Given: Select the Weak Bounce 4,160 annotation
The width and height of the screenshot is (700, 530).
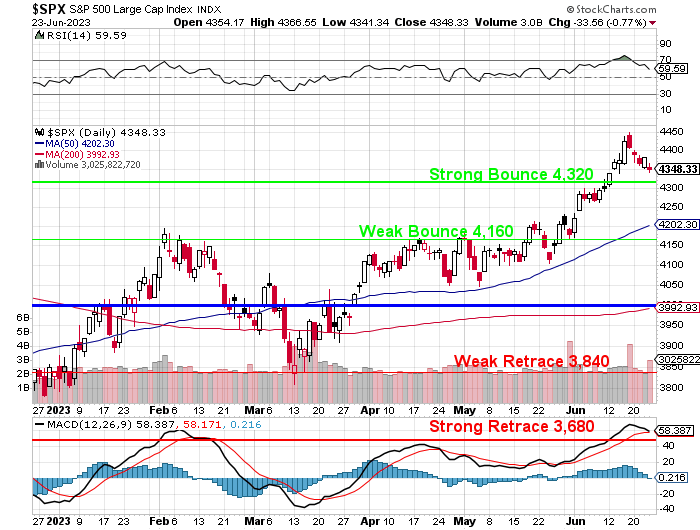Looking at the screenshot, I should click(436, 231).
